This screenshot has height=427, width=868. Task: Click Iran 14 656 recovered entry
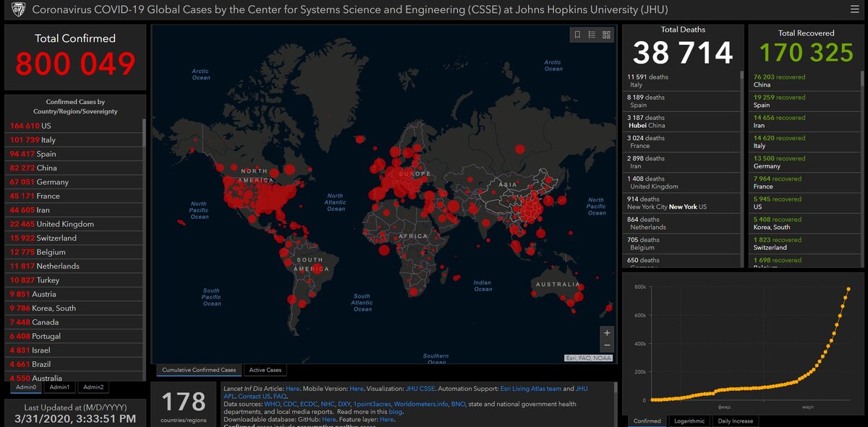pyautogui.click(x=804, y=121)
